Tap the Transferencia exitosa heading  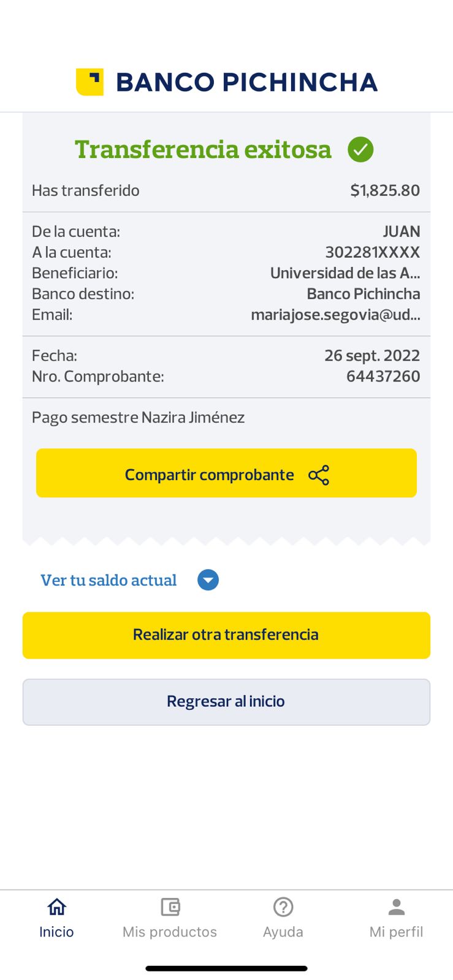click(x=203, y=149)
